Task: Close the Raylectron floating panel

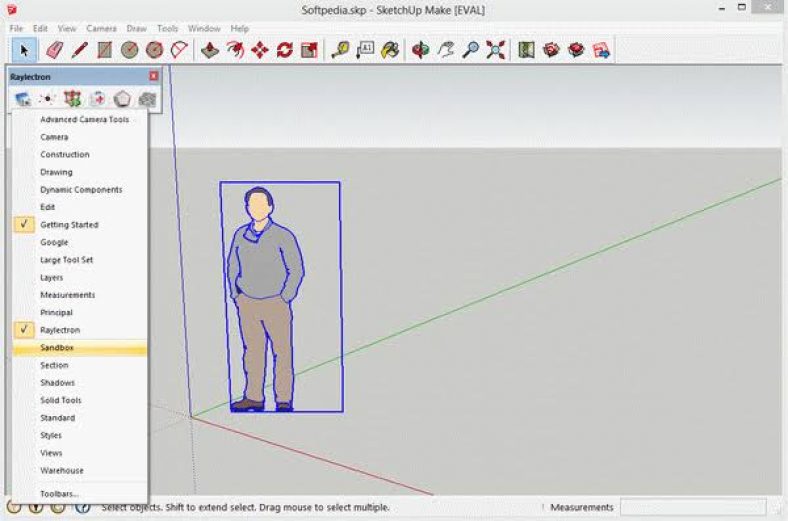Action: coord(153,76)
